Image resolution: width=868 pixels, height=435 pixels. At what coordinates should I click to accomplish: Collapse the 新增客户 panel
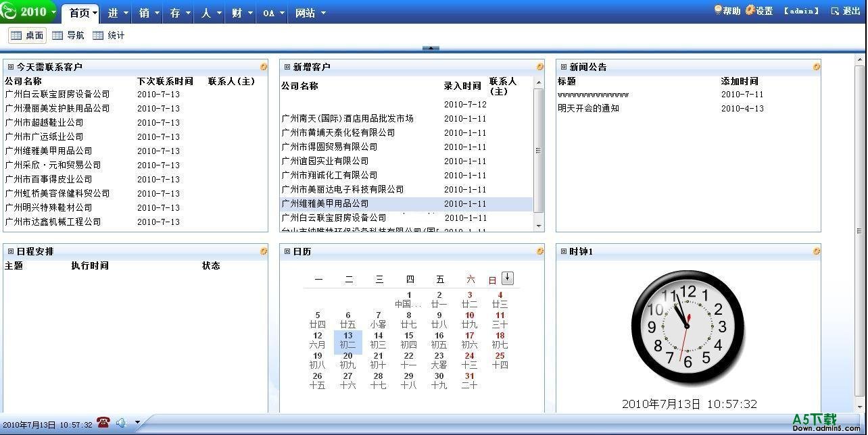click(x=287, y=67)
